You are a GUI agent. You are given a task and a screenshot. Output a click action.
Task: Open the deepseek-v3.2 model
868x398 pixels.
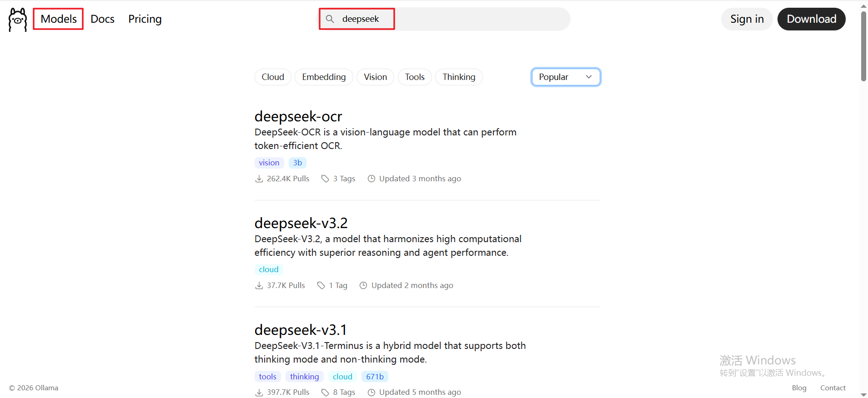[301, 223]
